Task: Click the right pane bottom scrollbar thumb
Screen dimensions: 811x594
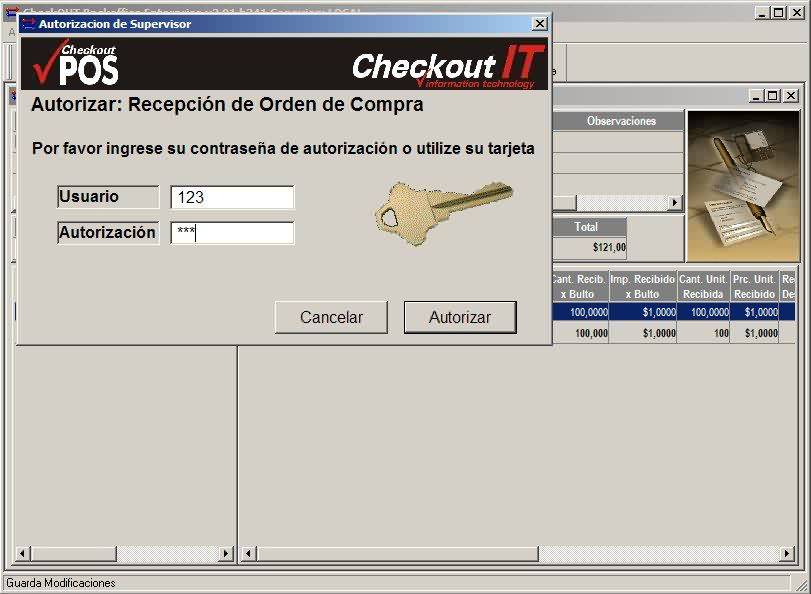Action: tap(397, 554)
